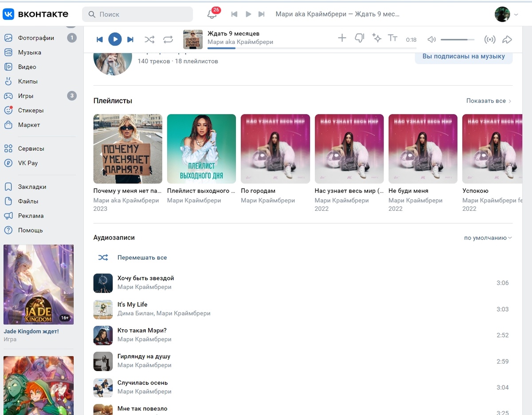Image resolution: width=532 pixels, height=415 pixels.
Task: Open the Jade Kingdom game ad image
Action: pyautogui.click(x=39, y=285)
